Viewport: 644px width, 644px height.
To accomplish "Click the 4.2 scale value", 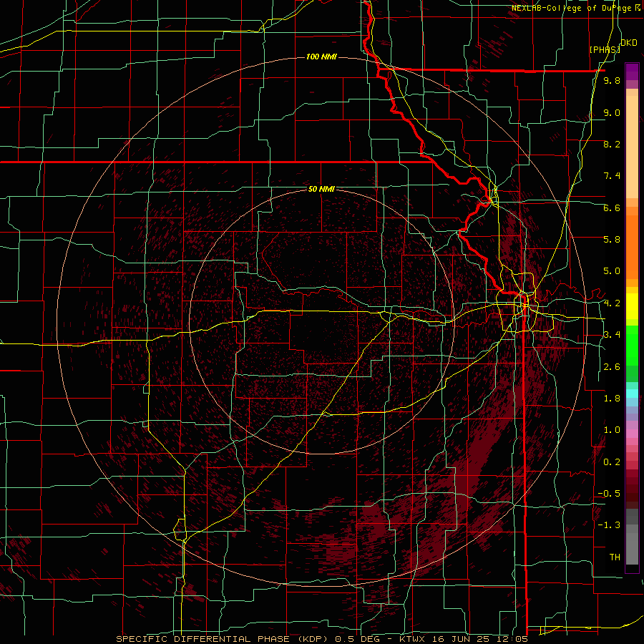I will [612, 303].
